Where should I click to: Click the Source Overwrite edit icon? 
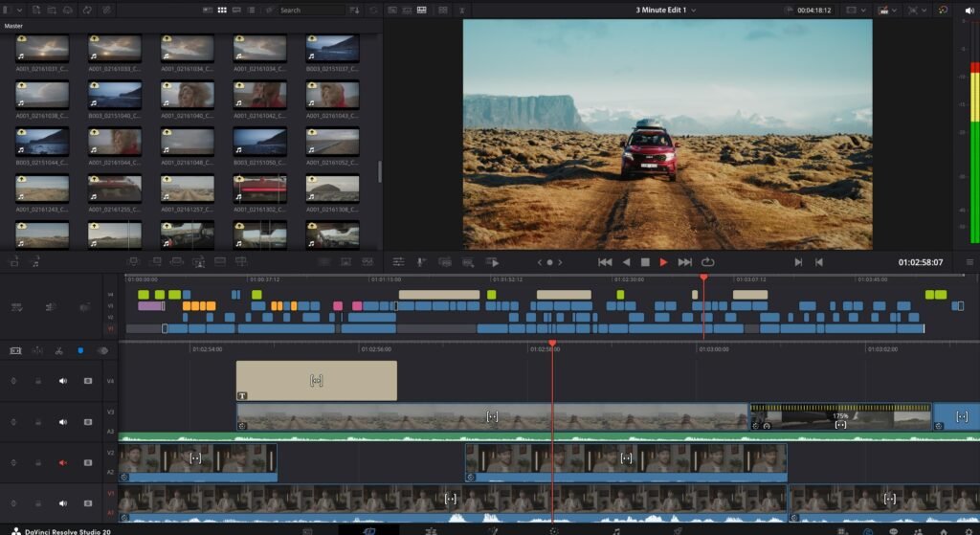(x=241, y=262)
